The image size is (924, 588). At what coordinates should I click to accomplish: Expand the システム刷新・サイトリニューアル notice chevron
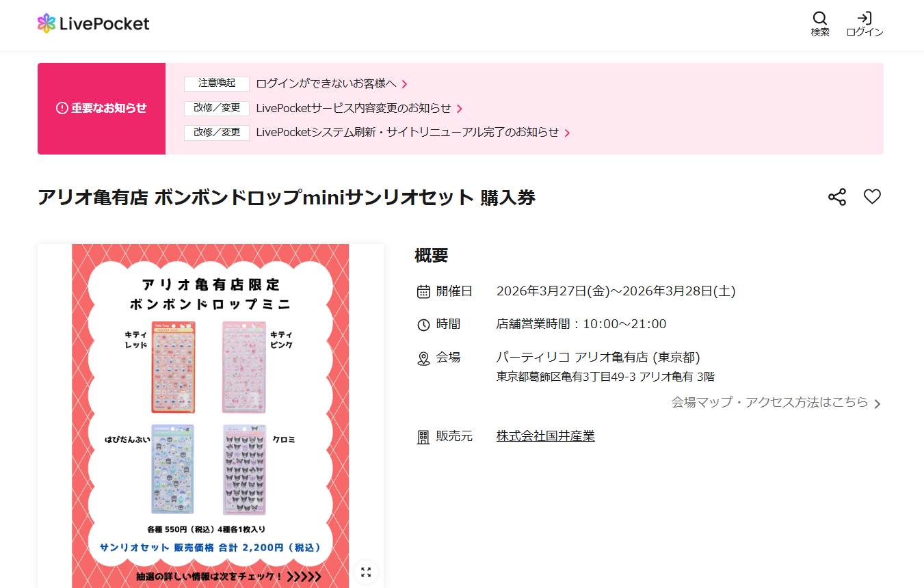pyautogui.click(x=568, y=133)
